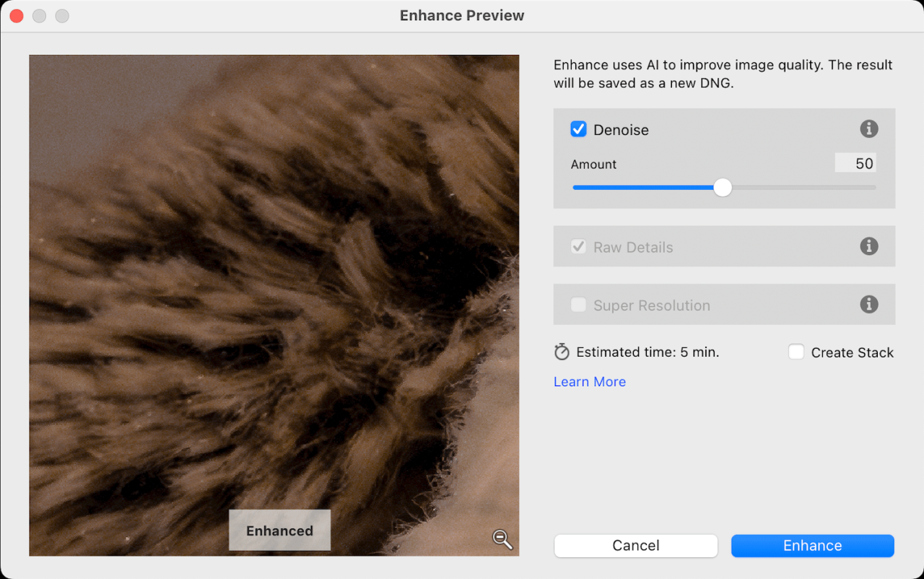
Task: Toggle the Raw Details checkbox
Action: click(578, 247)
